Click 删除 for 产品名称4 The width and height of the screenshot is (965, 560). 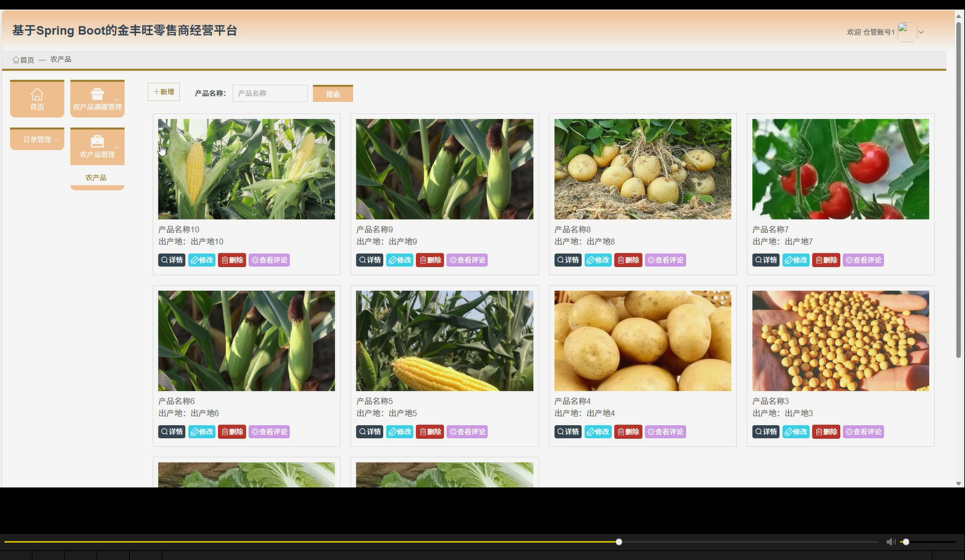pos(628,432)
